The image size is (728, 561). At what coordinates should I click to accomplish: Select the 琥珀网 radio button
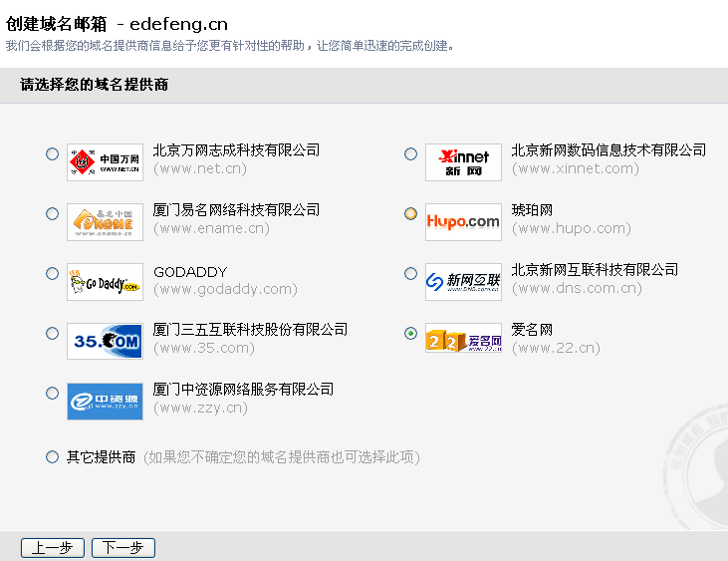pos(410,213)
